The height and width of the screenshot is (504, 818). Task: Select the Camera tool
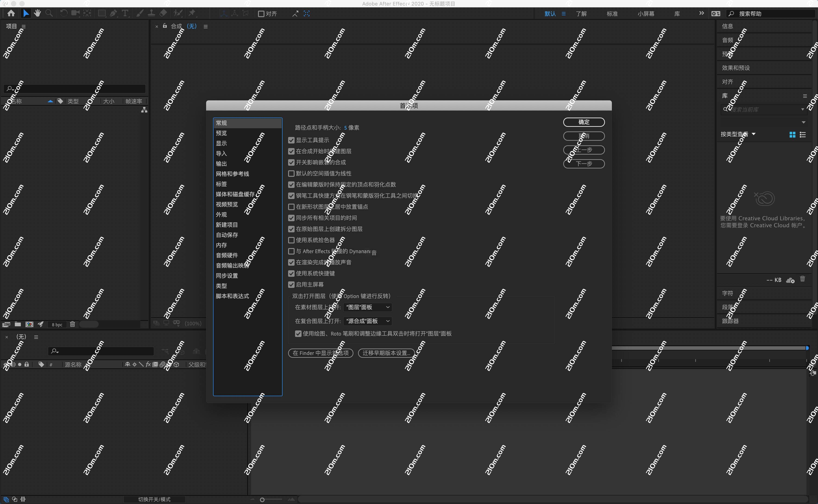coord(76,13)
